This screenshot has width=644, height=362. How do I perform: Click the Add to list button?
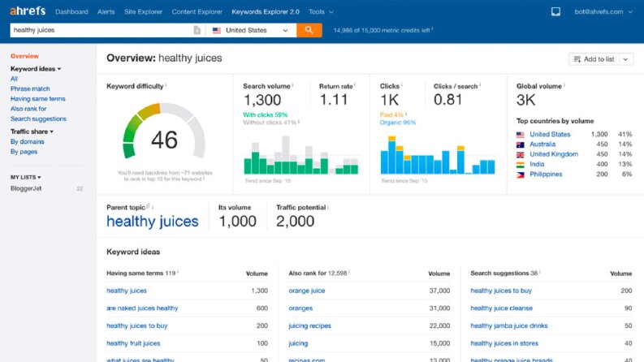click(594, 59)
